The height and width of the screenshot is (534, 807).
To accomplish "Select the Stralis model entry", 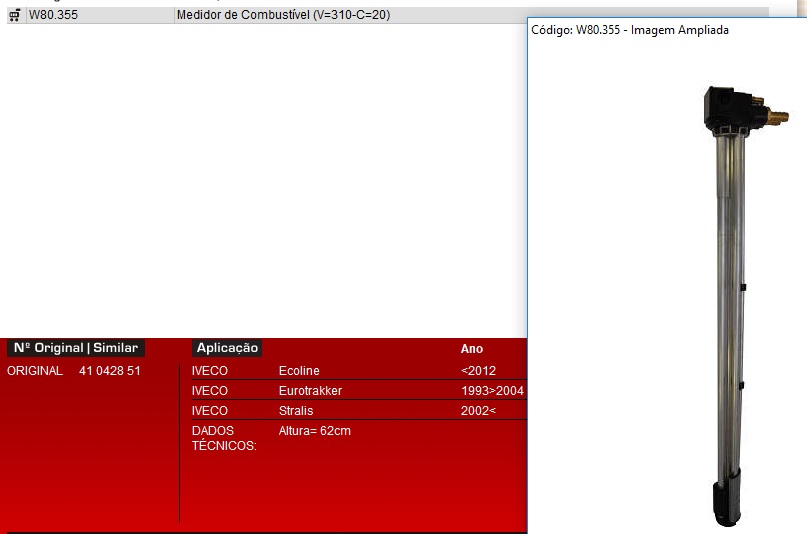I will (296, 411).
